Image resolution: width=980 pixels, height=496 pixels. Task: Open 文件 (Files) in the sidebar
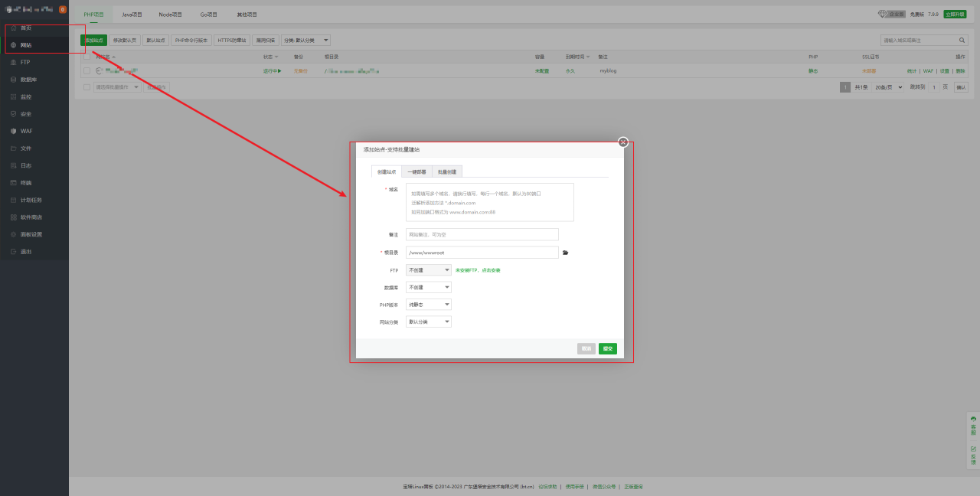tap(26, 148)
